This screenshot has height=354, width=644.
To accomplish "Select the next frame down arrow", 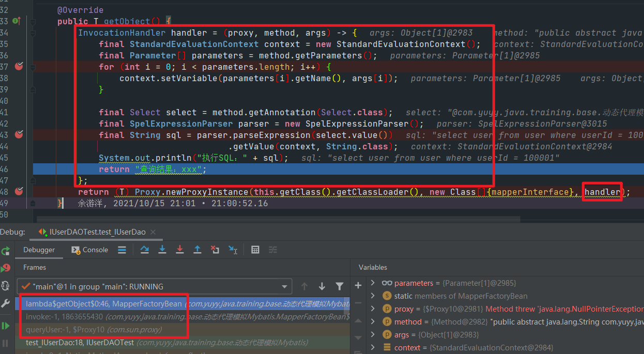I will (x=322, y=286).
